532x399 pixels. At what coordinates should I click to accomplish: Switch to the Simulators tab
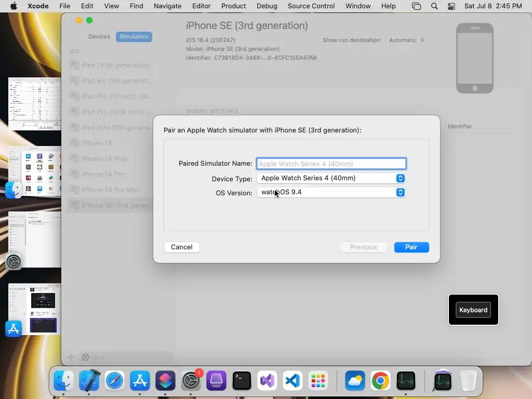pyautogui.click(x=134, y=36)
